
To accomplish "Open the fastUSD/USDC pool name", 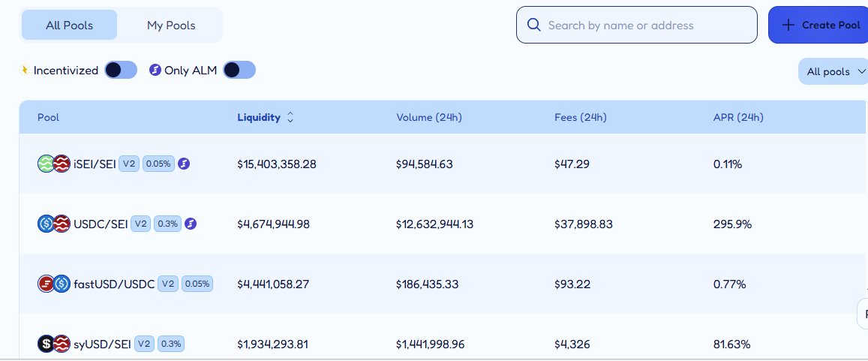I will 114,284.
